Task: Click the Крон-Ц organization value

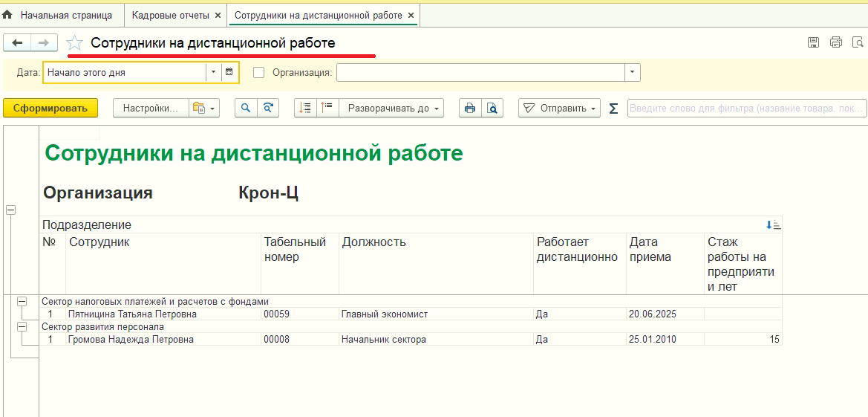Action: [269, 193]
